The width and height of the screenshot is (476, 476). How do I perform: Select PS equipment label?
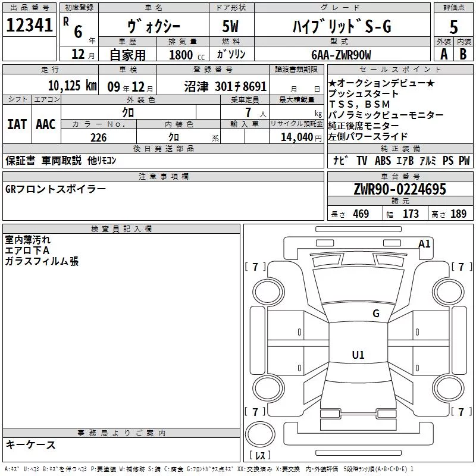pos(448,160)
